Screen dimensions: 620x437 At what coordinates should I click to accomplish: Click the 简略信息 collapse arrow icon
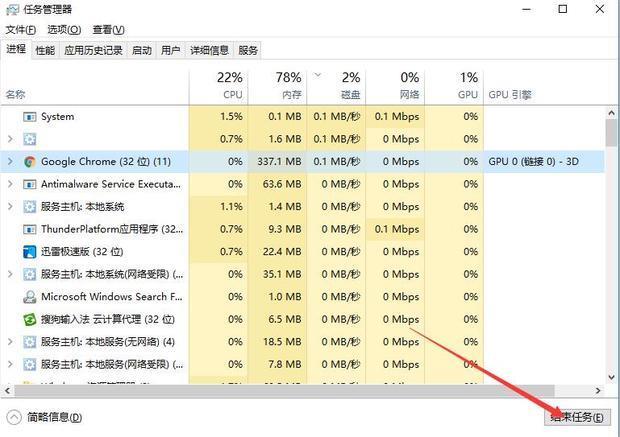[14, 417]
